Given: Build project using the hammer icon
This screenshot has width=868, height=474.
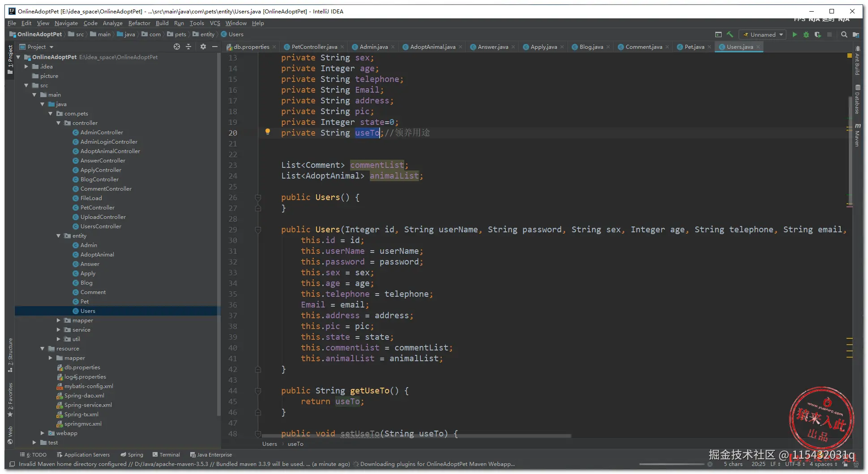Looking at the screenshot, I should [x=730, y=34].
